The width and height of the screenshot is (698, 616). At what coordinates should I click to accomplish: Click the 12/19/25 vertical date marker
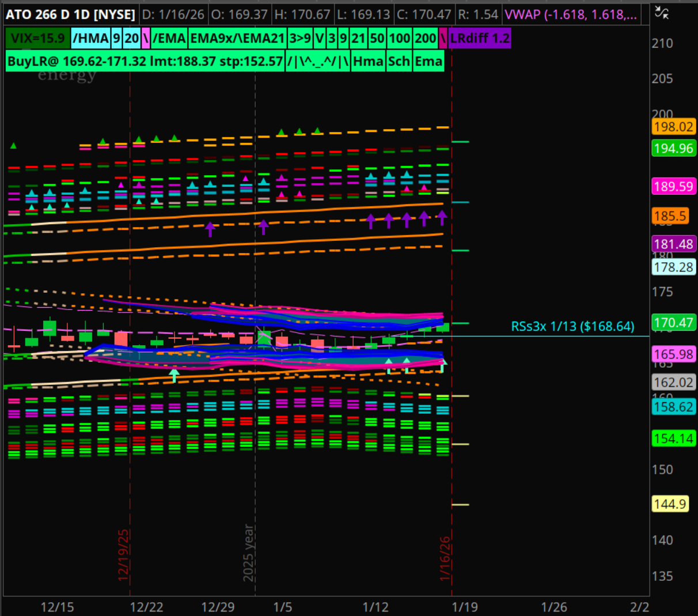tap(123, 554)
